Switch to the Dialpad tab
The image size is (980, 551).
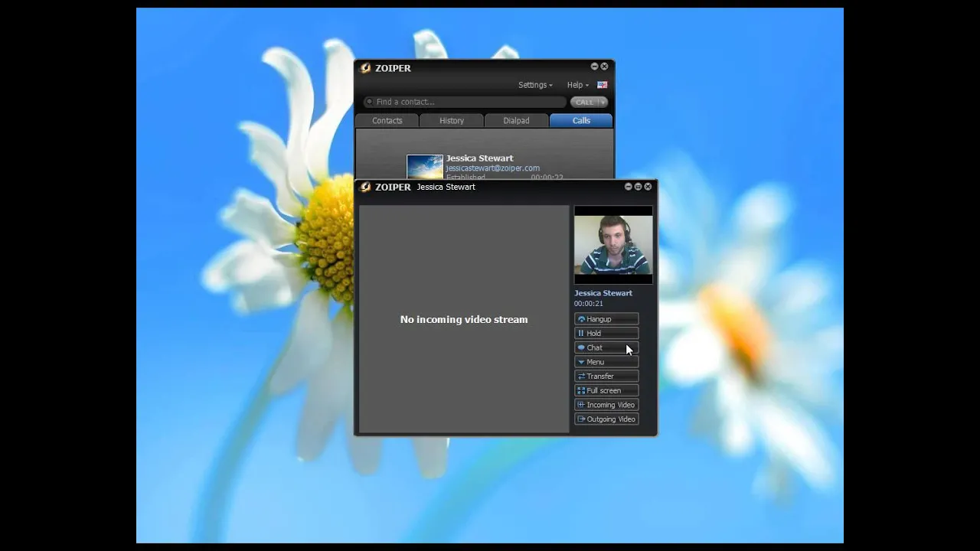point(516,121)
